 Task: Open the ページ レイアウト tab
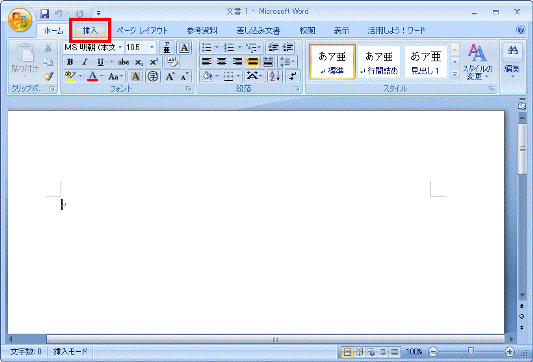click(142, 31)
